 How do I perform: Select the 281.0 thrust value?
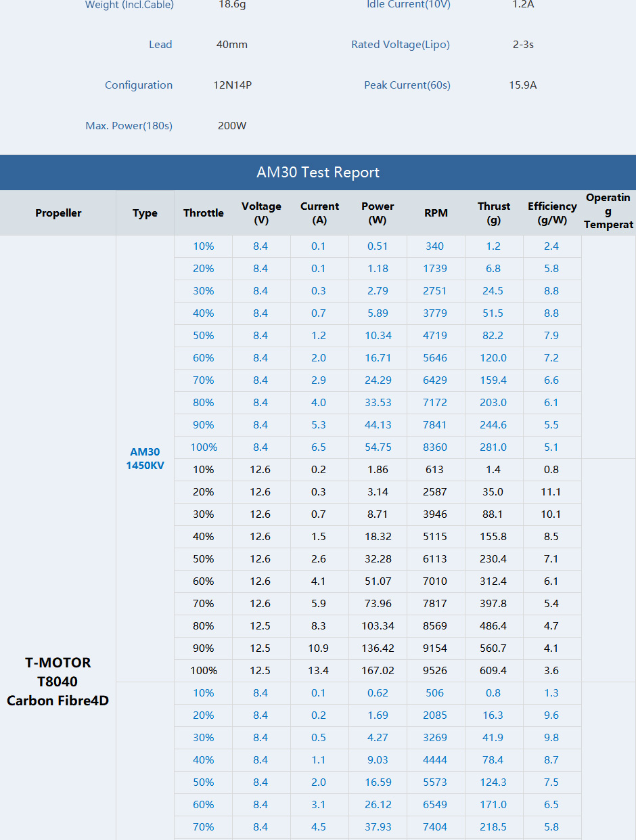coord(493,447)
